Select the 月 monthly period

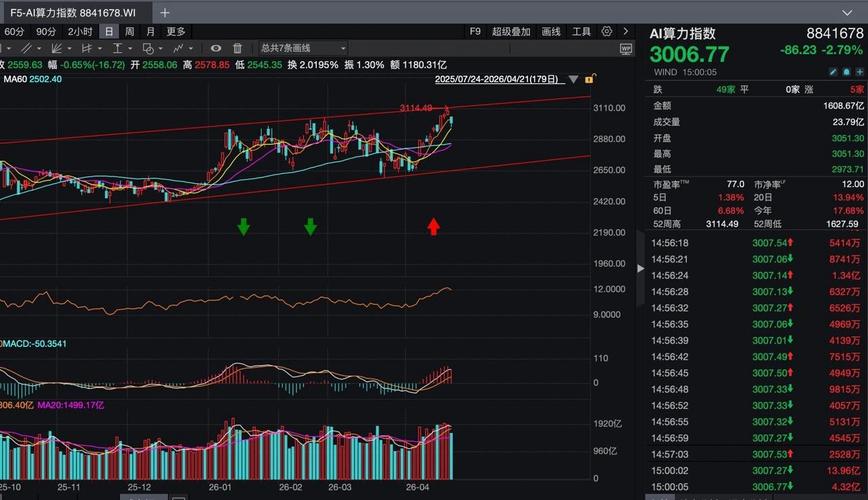point(150,32)
